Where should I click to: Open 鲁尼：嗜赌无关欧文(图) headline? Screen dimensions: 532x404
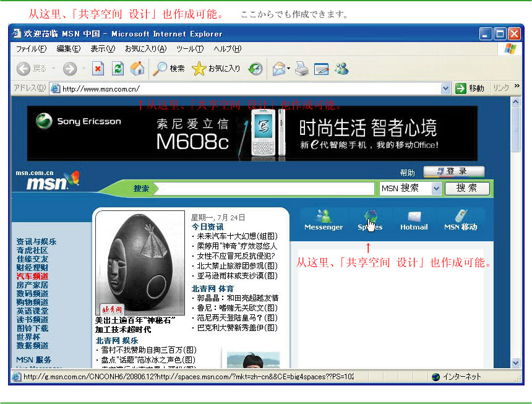pos(237,307)
